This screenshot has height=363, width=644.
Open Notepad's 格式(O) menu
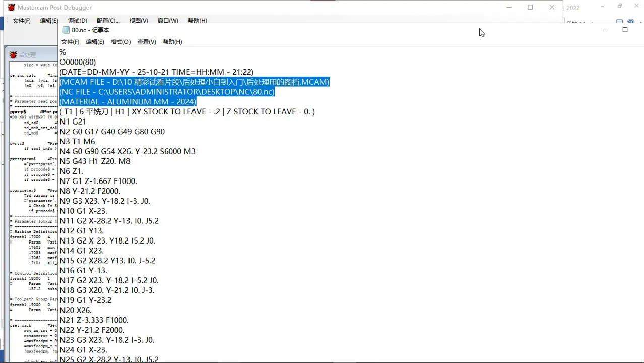point(120,42)
